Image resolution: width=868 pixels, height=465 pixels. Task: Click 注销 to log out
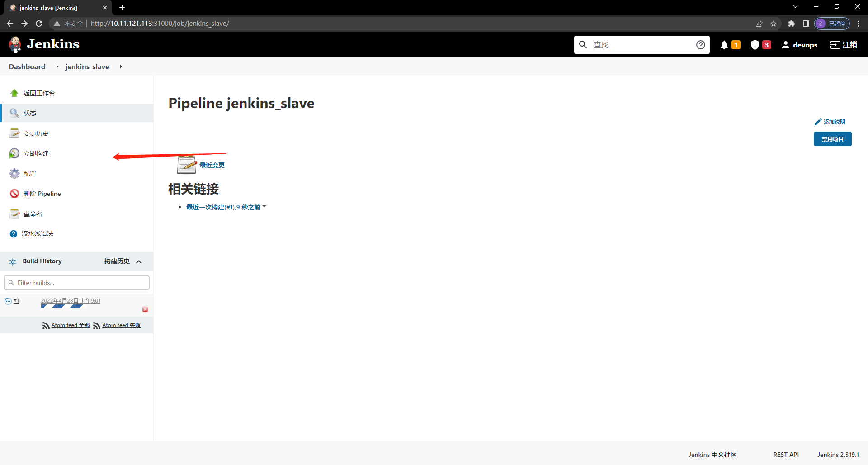[x=844, y=44]
